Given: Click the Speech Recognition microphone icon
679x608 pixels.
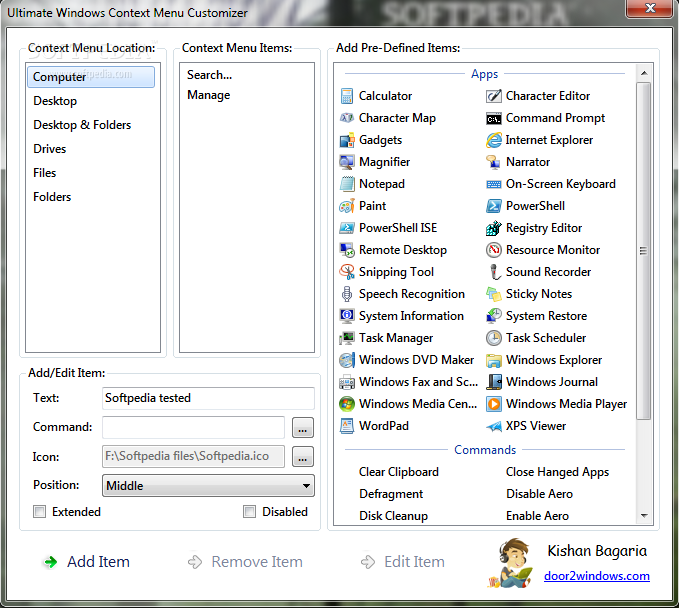Looking at the screenshot, I should 346,294.
